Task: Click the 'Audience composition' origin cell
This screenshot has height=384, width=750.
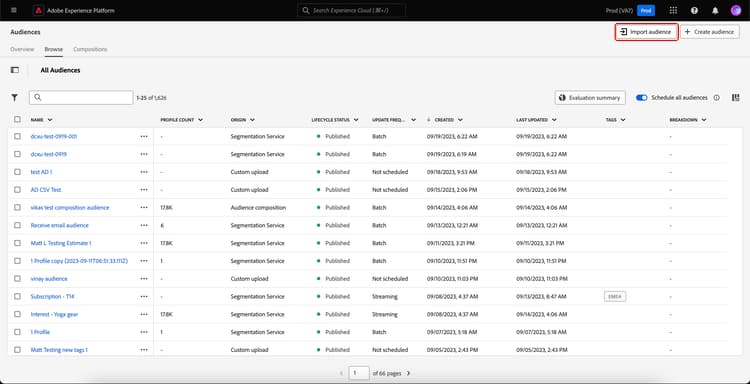Action: (x=258, y=208)
